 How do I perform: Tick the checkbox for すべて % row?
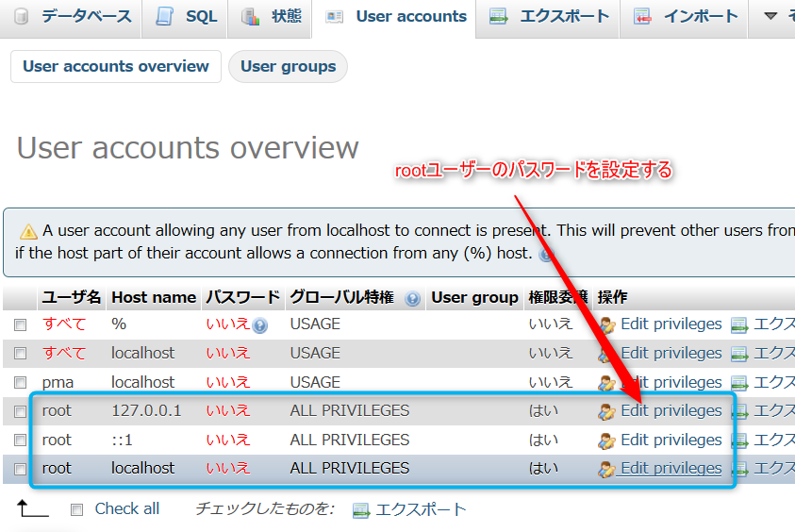coord(21,324)
